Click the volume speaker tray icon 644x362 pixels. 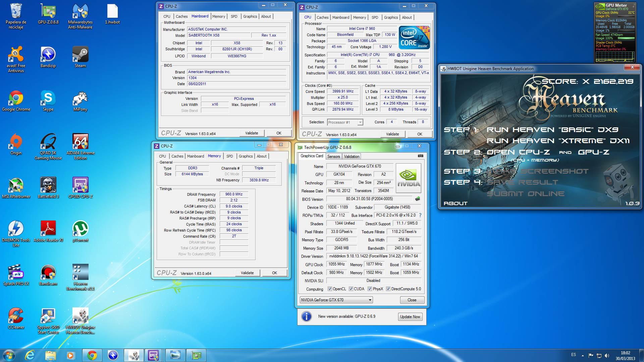point(606,355)
